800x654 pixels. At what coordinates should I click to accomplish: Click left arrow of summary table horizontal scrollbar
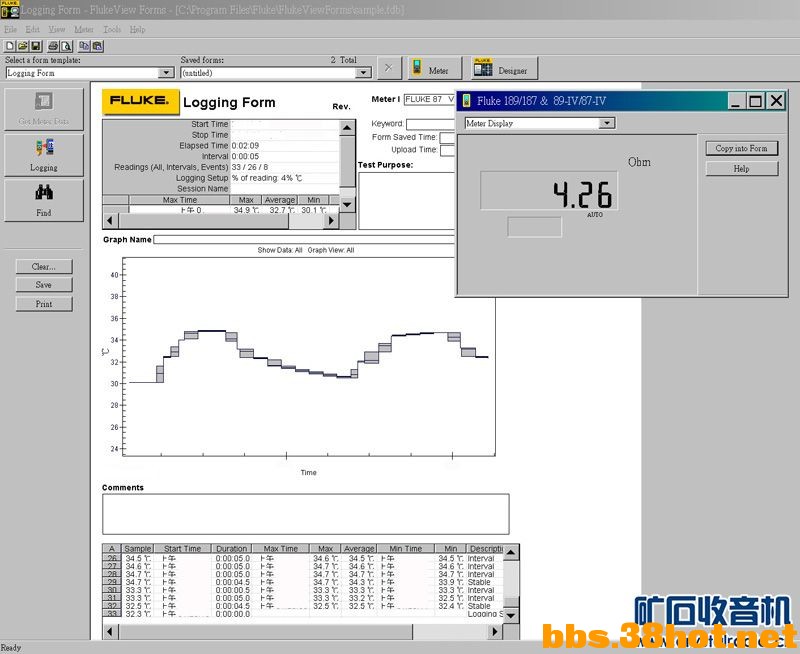point(110,221)
